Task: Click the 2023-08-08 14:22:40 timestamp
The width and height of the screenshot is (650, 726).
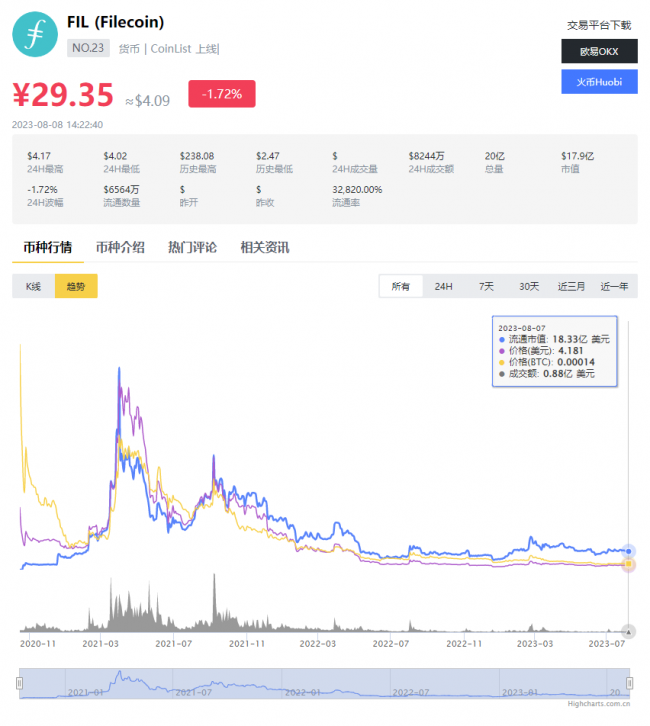Action: tap(57, 125)
